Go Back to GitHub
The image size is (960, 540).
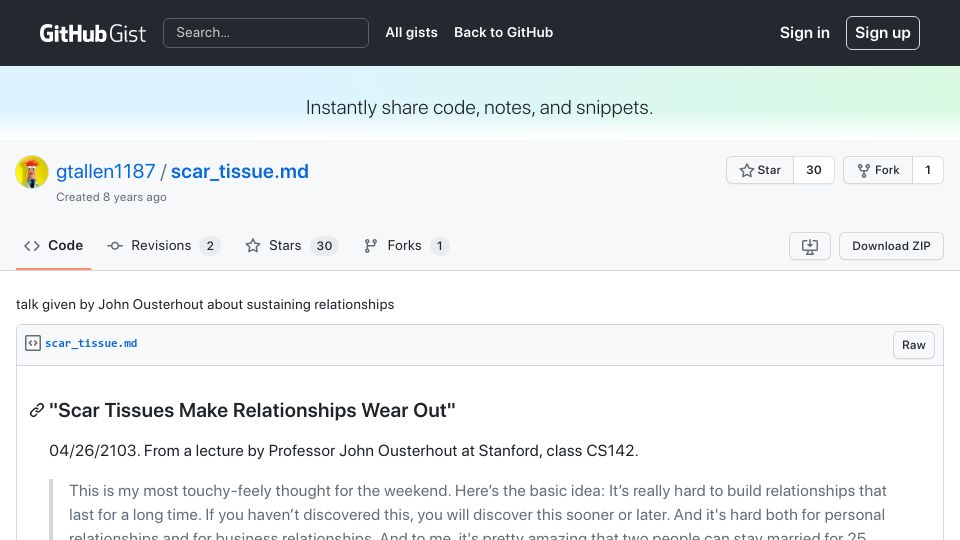[x=503, y=32]
